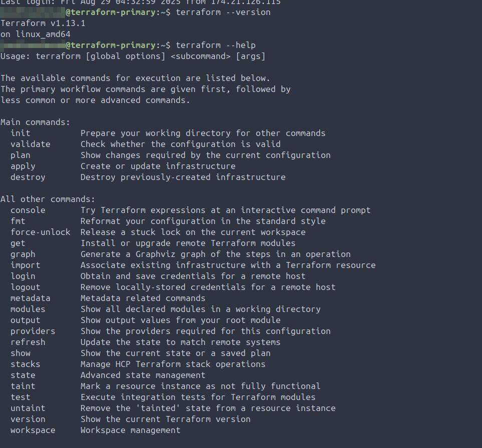Click the 'validate' command name

click(x=31, y=144)
